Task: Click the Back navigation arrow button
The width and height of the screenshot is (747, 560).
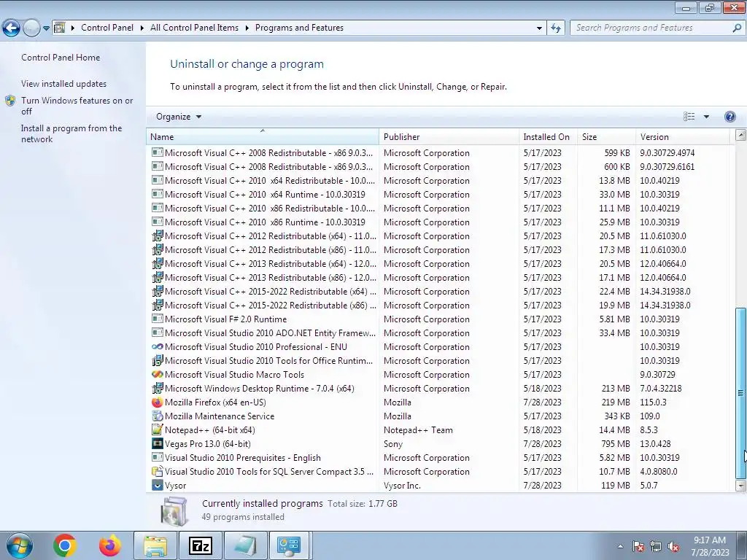Action: pos(12,28)
